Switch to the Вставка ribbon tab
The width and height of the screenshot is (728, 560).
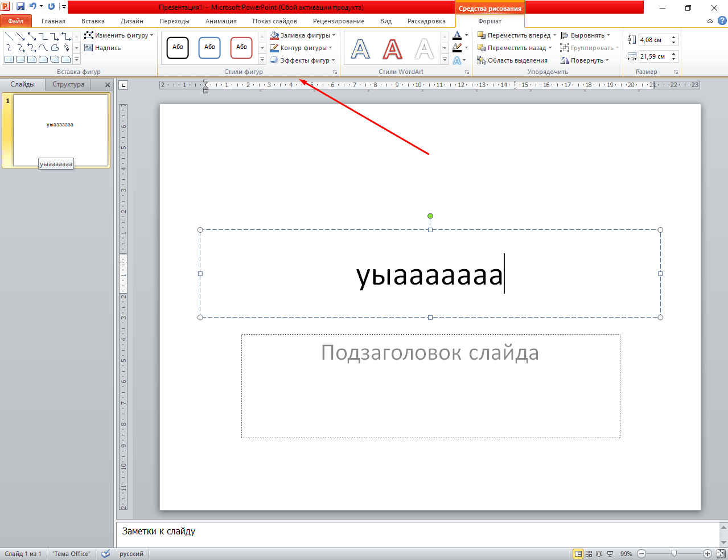(x=93, y=21)
